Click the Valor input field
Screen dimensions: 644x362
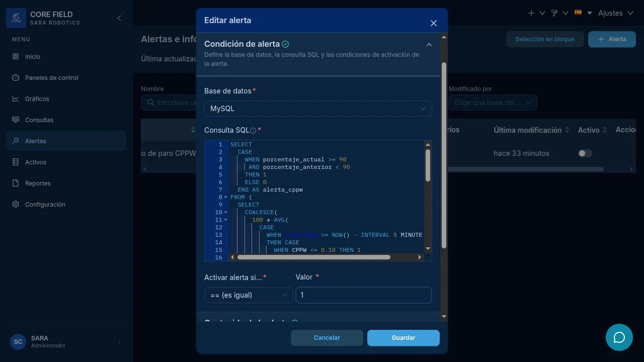tap(364, 295)
